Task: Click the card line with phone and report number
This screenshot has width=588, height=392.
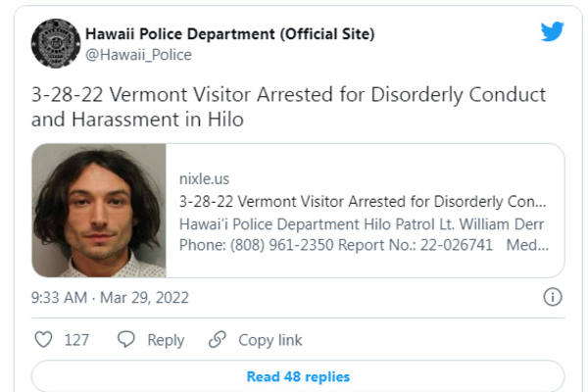Action: (x=363, y=244)
